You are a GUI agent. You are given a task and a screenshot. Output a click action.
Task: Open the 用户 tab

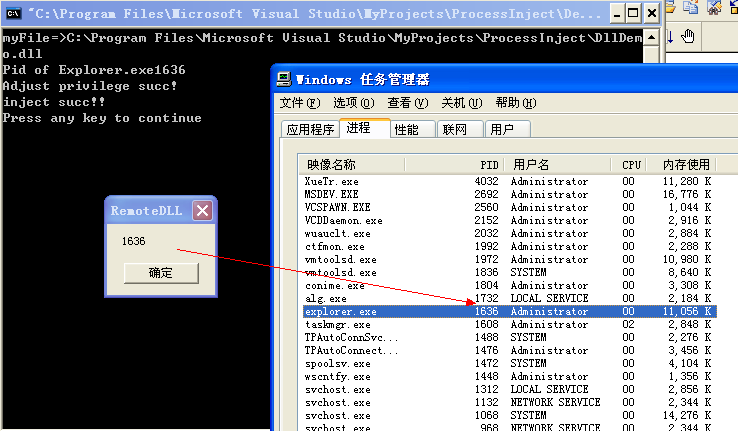pos(508,129)
